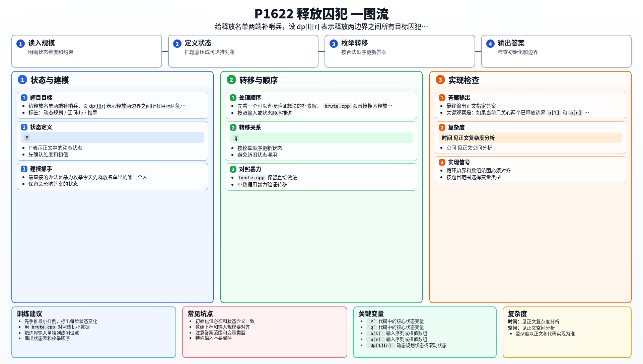This screenshot has width=643, height=364.
Task: Click the line 按照输入或状态顺序推进
Action: (x=265, y=113)
